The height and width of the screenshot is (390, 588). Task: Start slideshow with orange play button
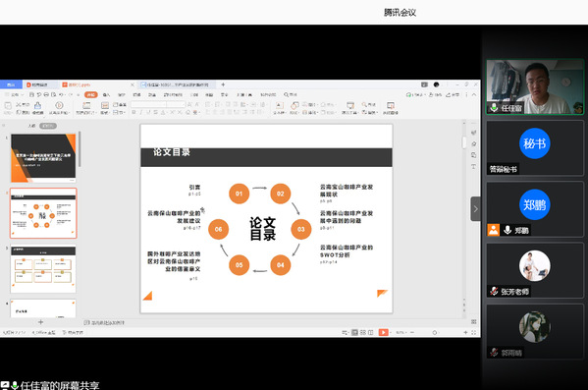(x=383, y=332)
